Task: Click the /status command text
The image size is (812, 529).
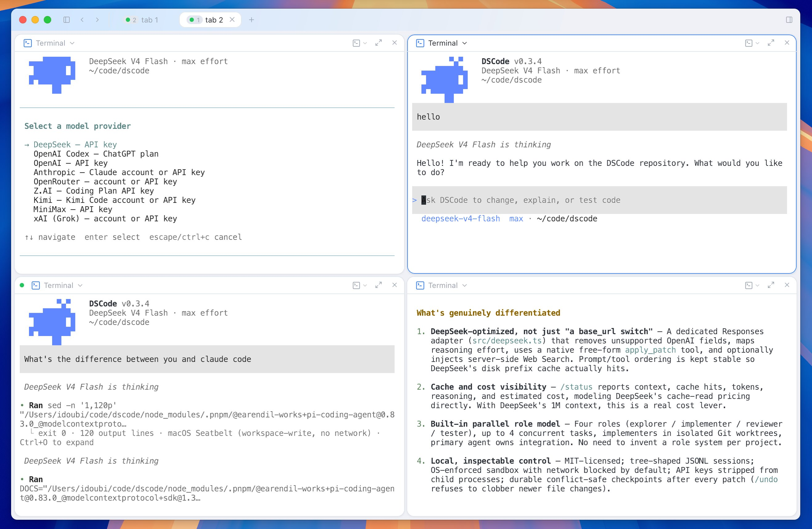Action: (x=576, y=387)
